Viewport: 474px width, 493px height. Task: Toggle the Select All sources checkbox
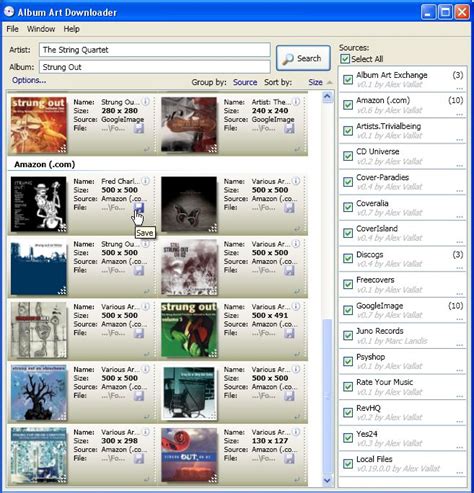pos(345,59)
